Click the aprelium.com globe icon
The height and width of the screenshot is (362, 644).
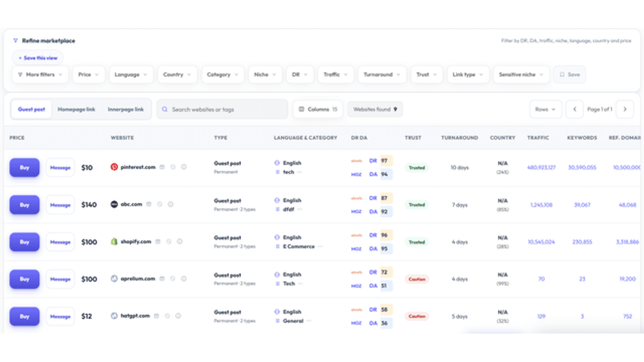click(x=114, y=279)
